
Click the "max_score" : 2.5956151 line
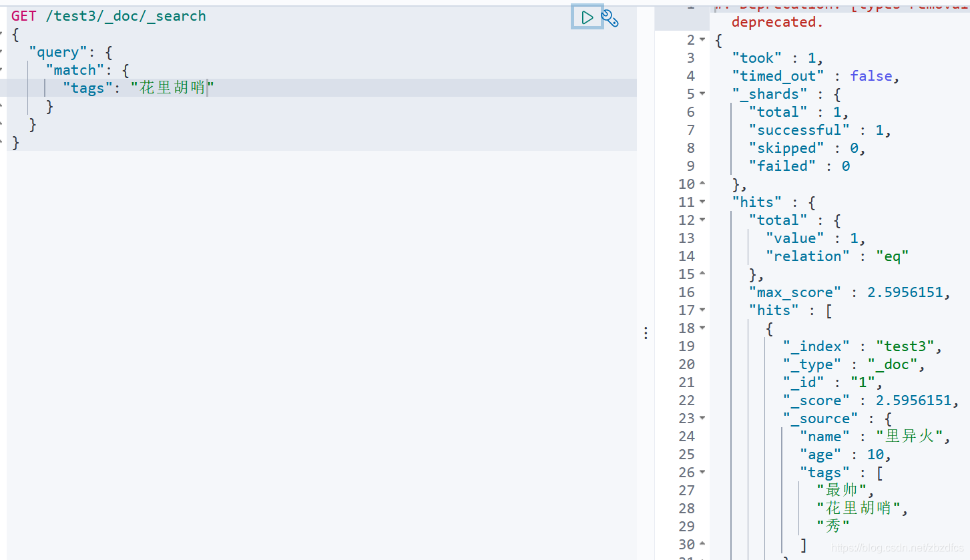pyautogui.click(x=849, y=292)
